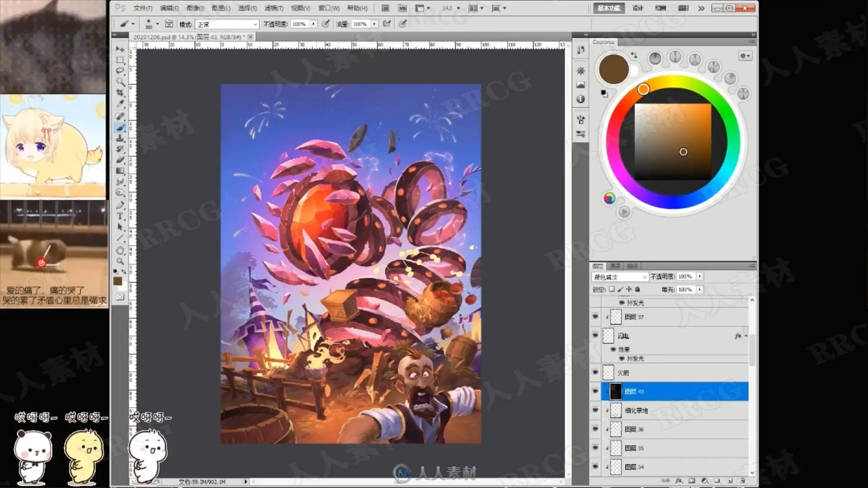
Task: Click the 基本功能 workspace button
Action: tap(609, 8)
